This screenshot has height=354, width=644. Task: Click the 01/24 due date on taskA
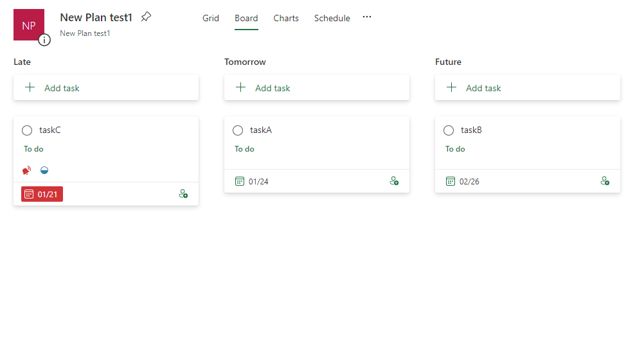tap(258, 182)
